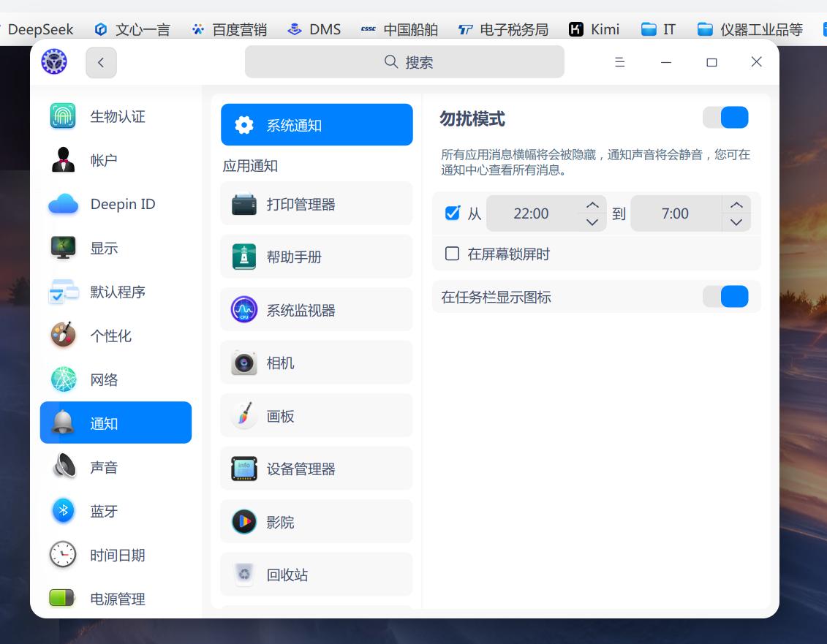
Task: Open 相机 app notification settings
Action: pos(317,362)
